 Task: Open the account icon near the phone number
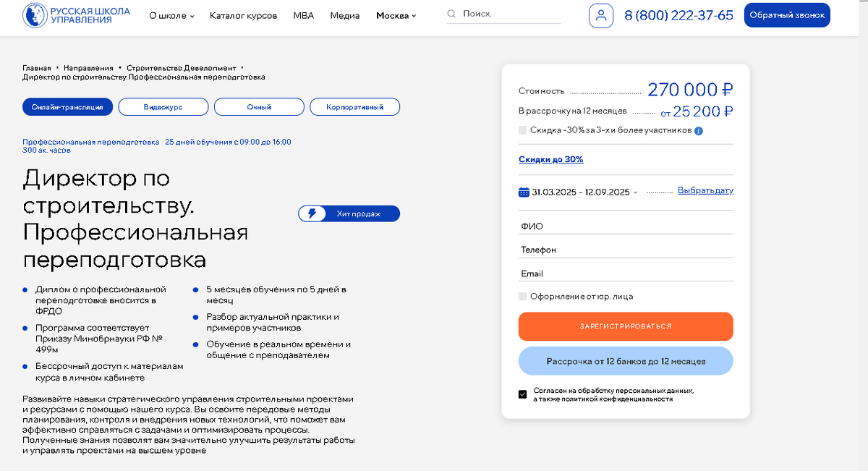(601, 15)
